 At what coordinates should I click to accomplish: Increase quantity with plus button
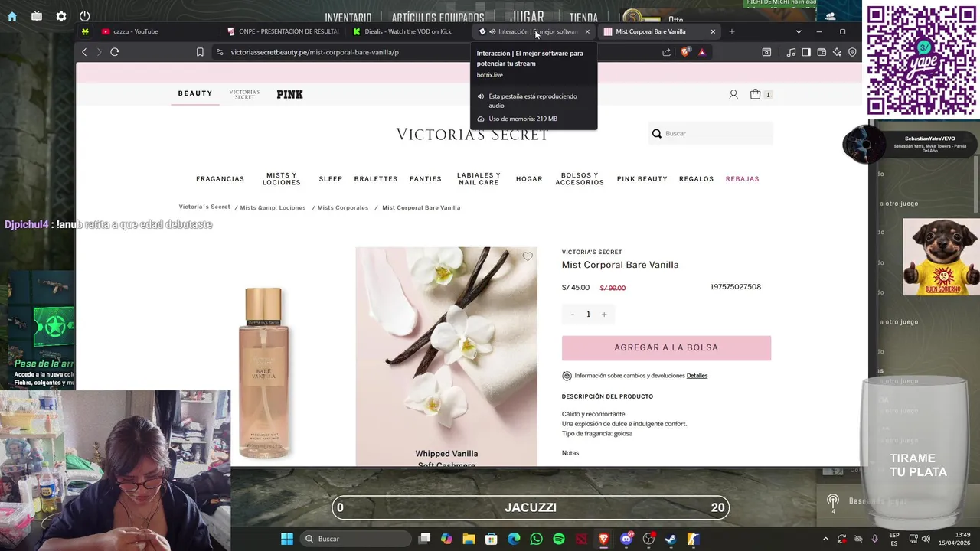(x=604, y=315)
